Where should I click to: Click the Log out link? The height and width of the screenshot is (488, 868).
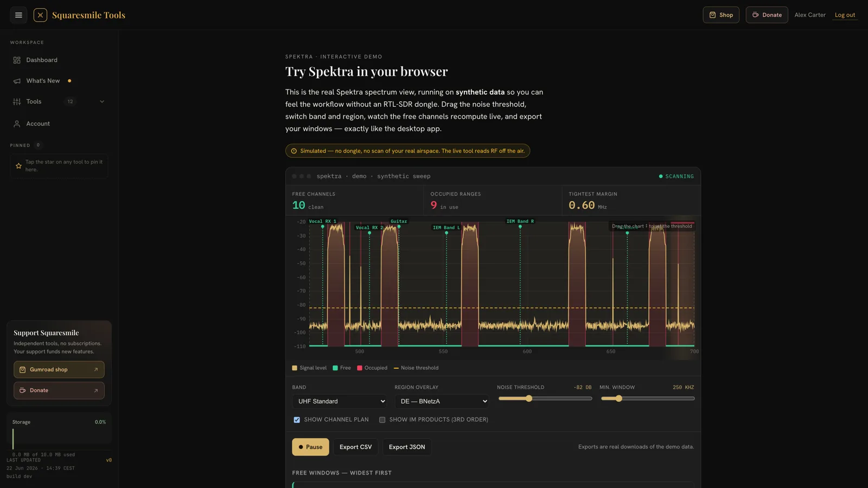[845, 15]
